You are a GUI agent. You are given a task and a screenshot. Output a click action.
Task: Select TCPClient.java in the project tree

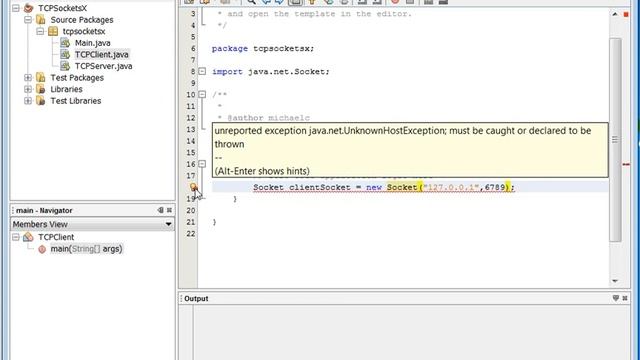point(102,54)
